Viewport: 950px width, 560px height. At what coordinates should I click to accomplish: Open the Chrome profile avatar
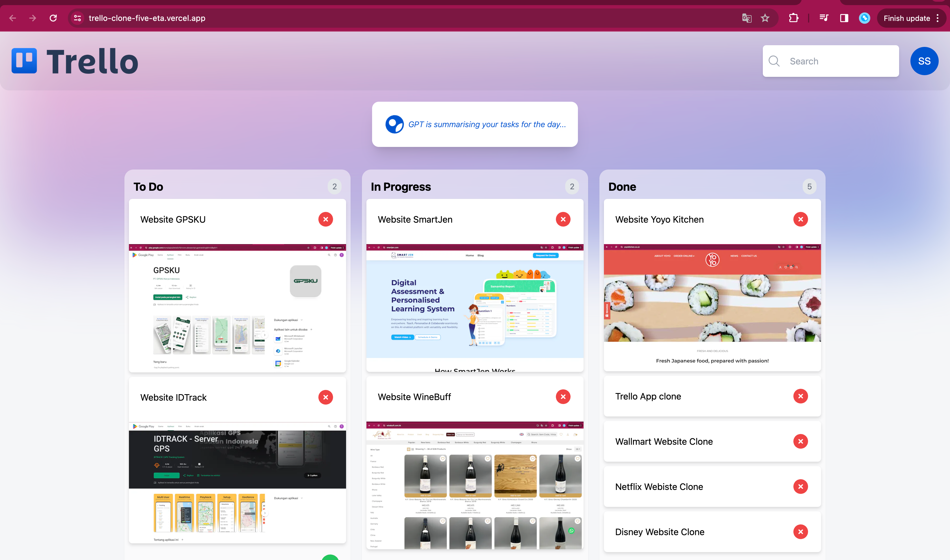coord(864,18)
